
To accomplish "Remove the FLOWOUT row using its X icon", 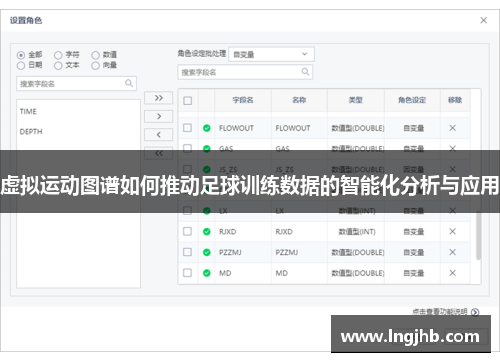I will (452, 128).
